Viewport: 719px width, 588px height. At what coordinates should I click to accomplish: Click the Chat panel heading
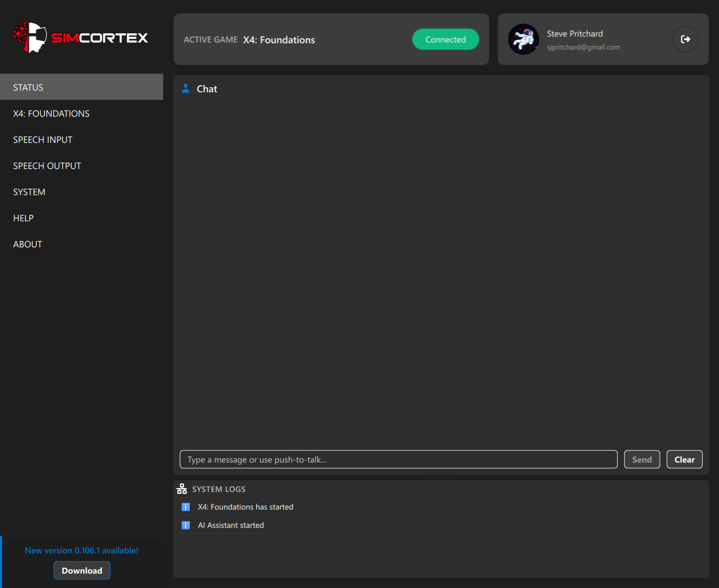(x=207, y=89)
